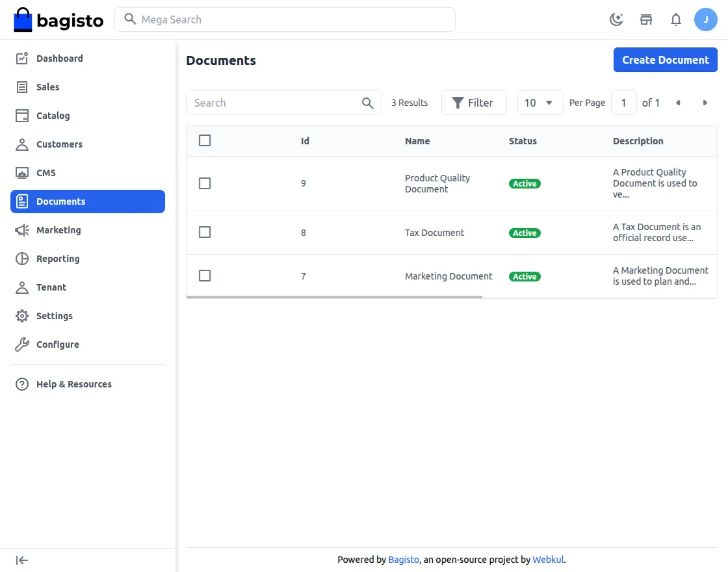Tick the Marketing Document row checkbox
Viewport: 728px width, 572px height.
[205, 276]
